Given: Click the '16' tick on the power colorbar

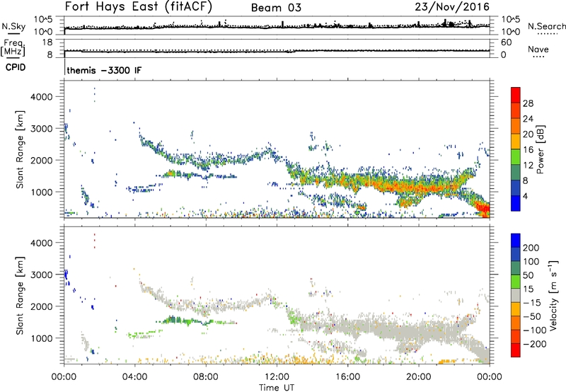Looking at the screenshot, I should 528,150.
